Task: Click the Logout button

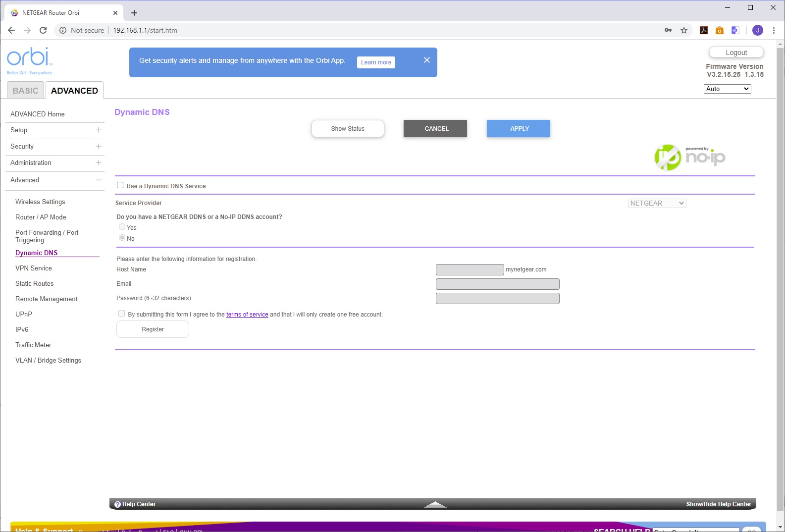Action: 736,53
